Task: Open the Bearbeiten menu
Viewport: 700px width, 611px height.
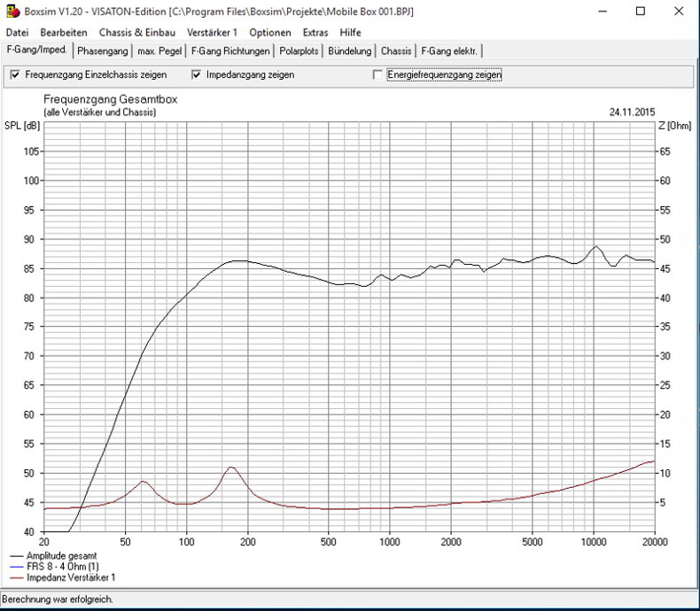Action: coord(64,33)
